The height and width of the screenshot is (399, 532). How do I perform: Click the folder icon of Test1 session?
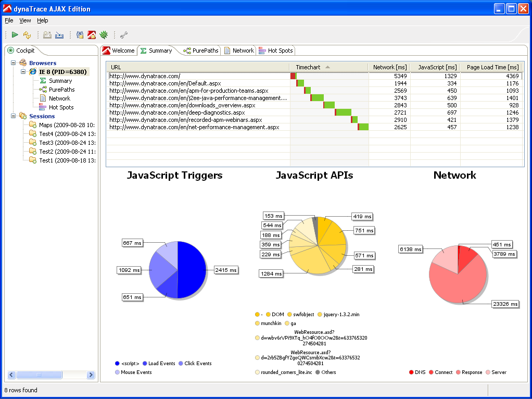point(33,160)
